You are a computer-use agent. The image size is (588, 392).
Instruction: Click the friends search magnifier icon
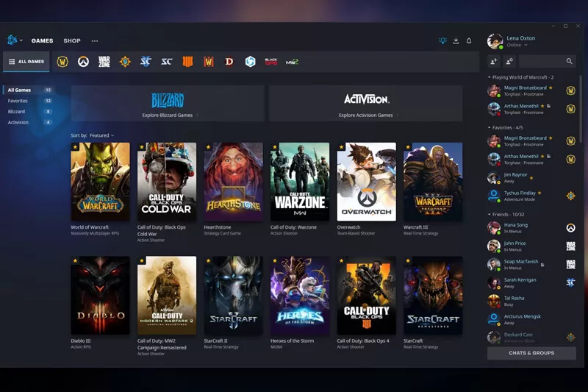(x=569, y=61)
